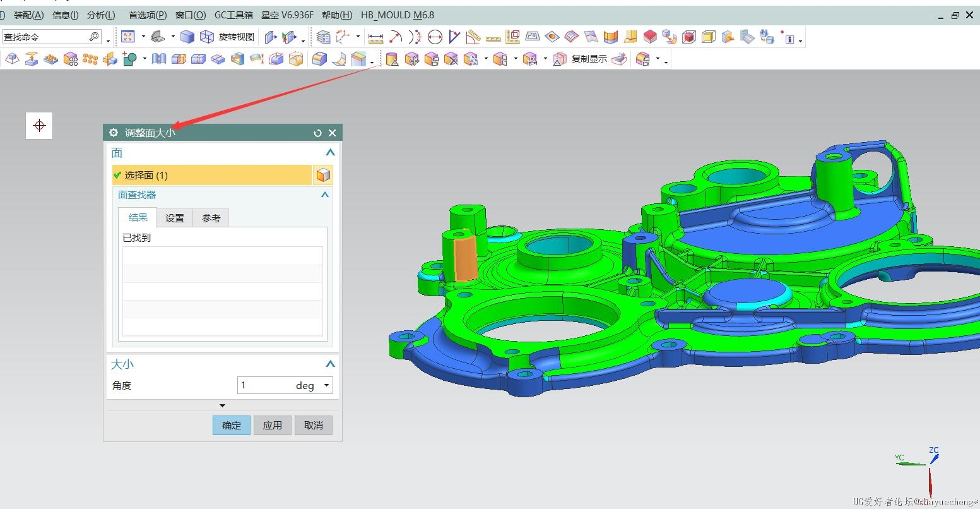Open the 首选项(P) menu
The width and height of the screenshot is (980, 509).
click(x=148, y=15)
